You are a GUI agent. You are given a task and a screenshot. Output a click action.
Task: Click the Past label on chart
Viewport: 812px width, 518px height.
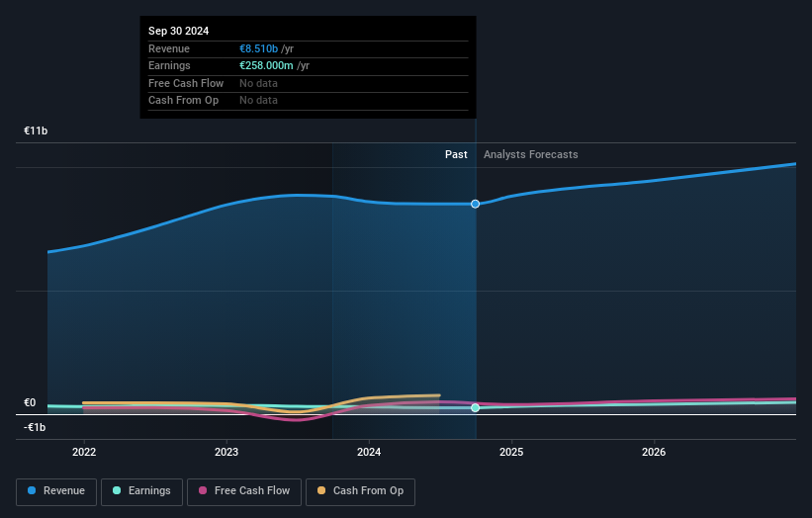coord(456,154)
